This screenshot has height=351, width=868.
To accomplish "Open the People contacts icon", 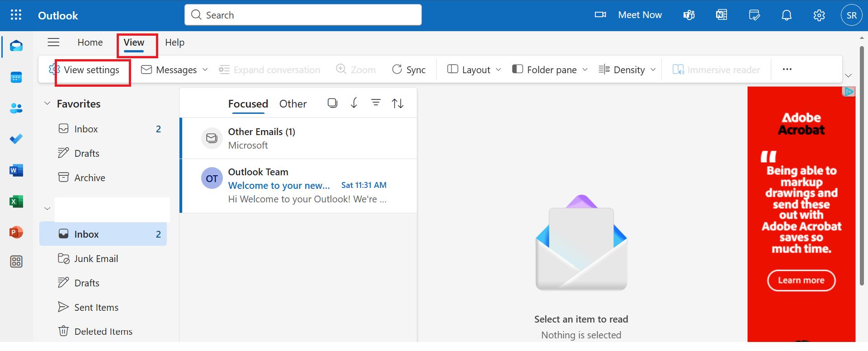I will [x=16, y=108].
